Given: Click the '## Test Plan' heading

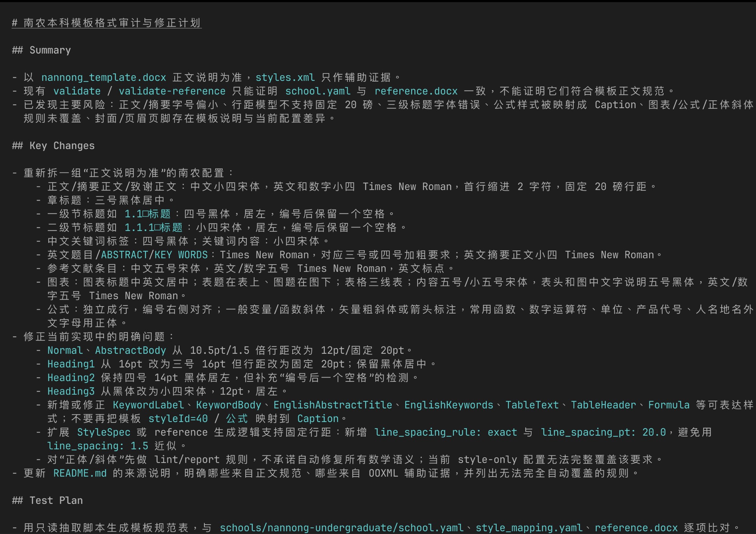Looking at the screenshot, I should pyautogui.click(x=47, y=500).
